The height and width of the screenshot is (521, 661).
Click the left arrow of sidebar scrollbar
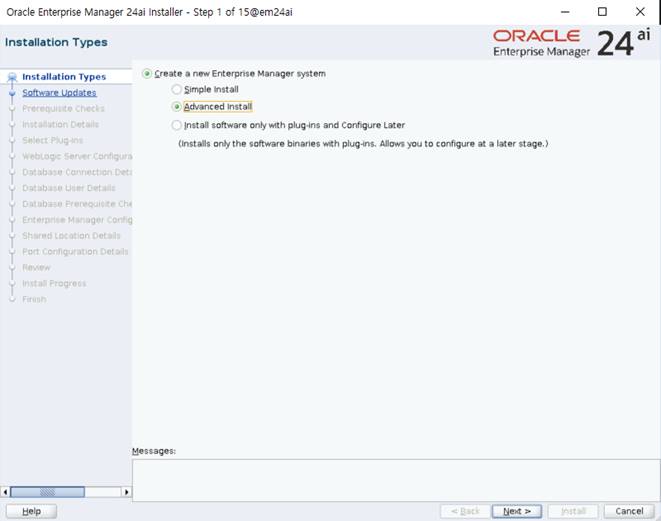tap(5, 492)
